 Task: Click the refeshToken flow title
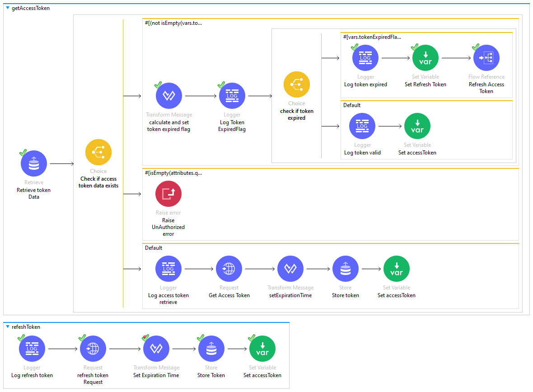point(26,327)
